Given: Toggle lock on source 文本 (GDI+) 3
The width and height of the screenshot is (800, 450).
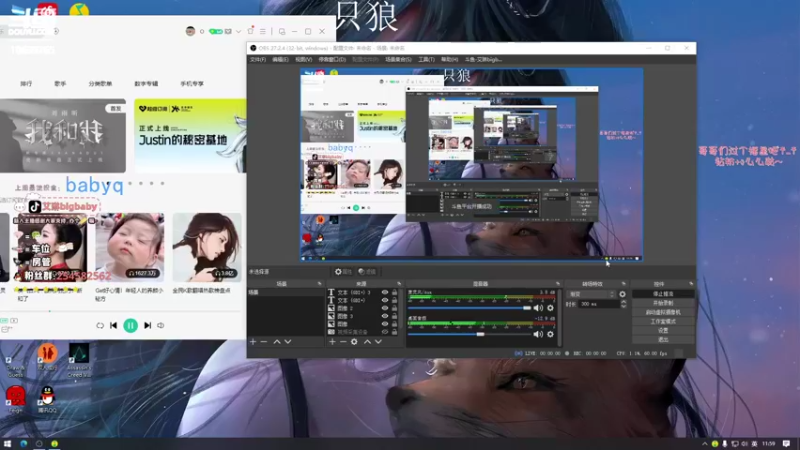Looking at the screenshot, I should coord(394,292).
